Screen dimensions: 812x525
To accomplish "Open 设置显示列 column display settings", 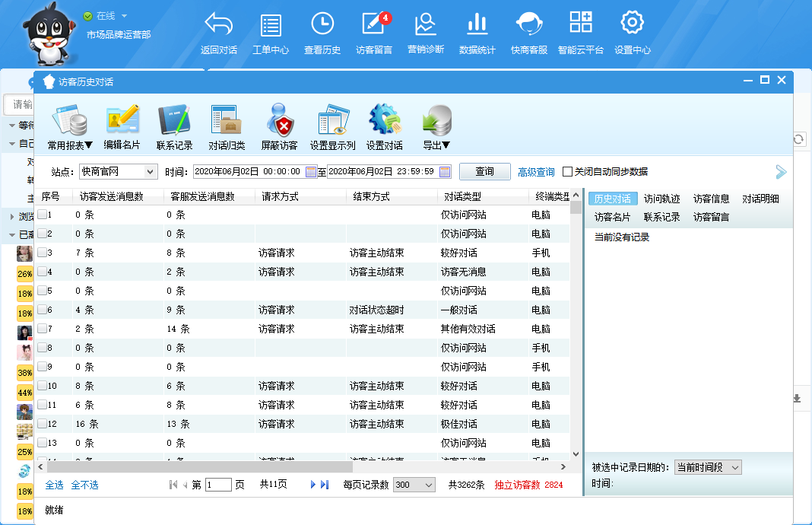I will 332,126.
